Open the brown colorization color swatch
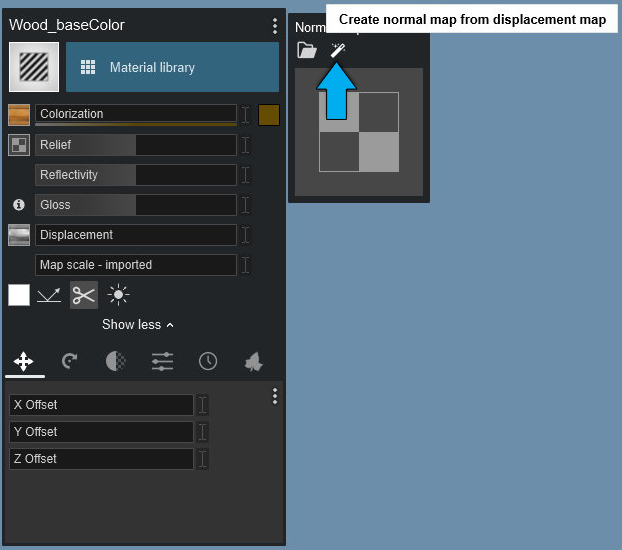 (x=269, y=115)
